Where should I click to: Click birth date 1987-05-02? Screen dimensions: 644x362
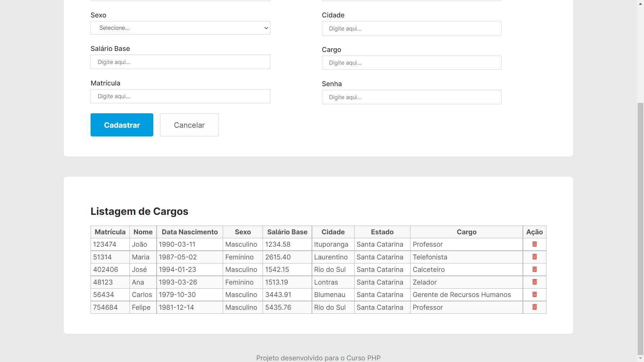click(x=190, y=257)
